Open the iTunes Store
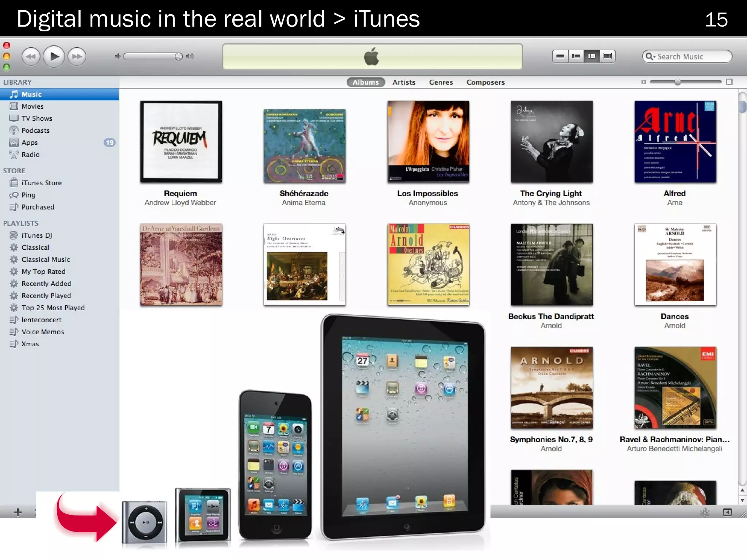747x560 pixels. point(59,183)
